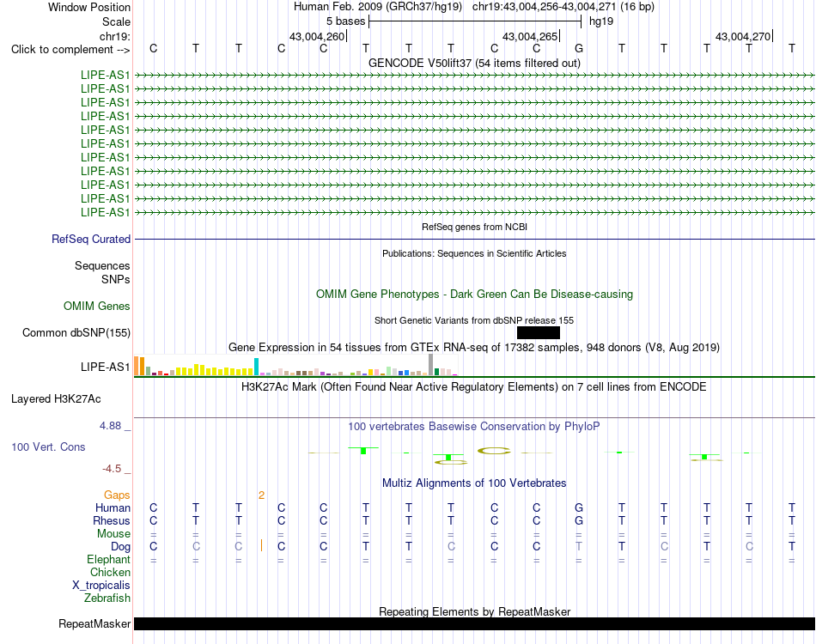Click the 43,004,265 position marker
This screenshot has width=816, height=644.
(x=530, y=36)
